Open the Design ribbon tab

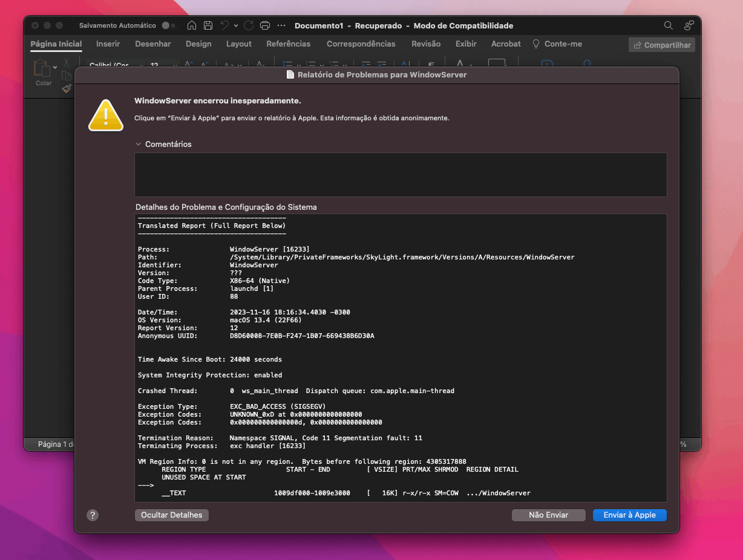[x=198, y=44]
